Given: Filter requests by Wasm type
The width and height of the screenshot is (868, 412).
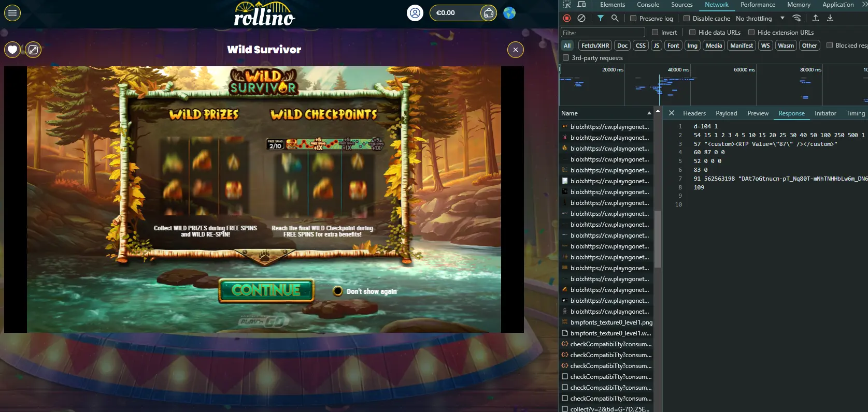Looking at the screenshot, I should pos(786,46).
